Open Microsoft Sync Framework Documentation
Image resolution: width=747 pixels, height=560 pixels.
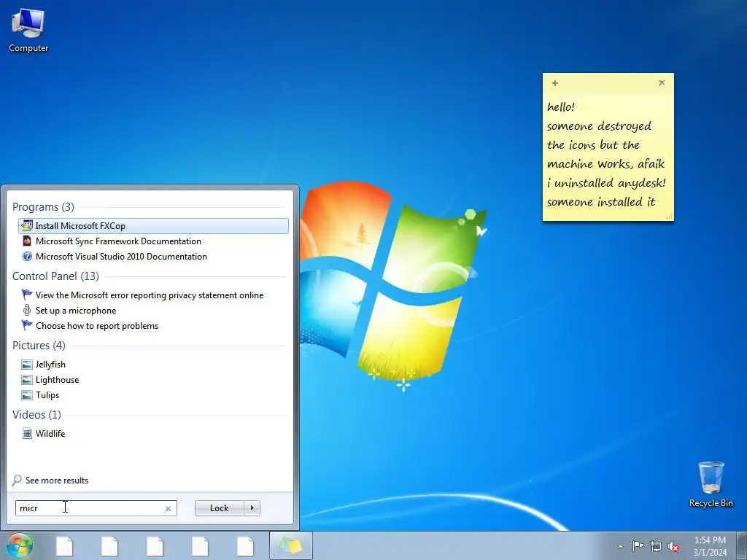click(118, 241)
